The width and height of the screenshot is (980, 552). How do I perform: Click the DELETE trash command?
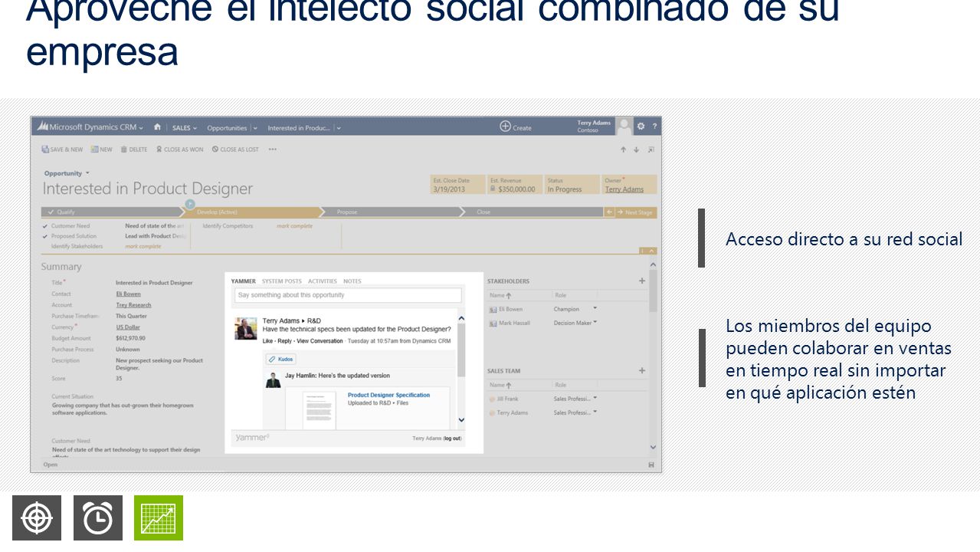pos(133,149)
